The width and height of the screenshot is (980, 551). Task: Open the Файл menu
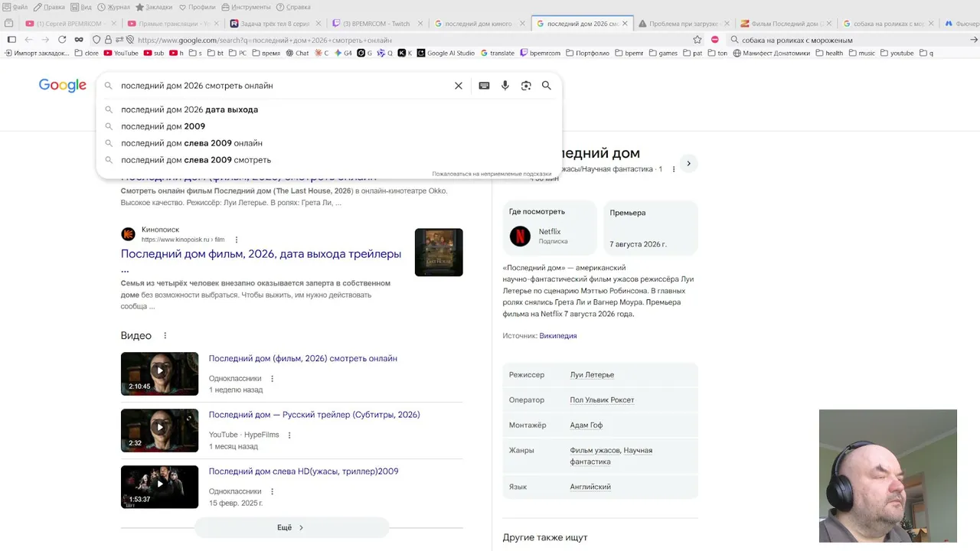[15, 7]
